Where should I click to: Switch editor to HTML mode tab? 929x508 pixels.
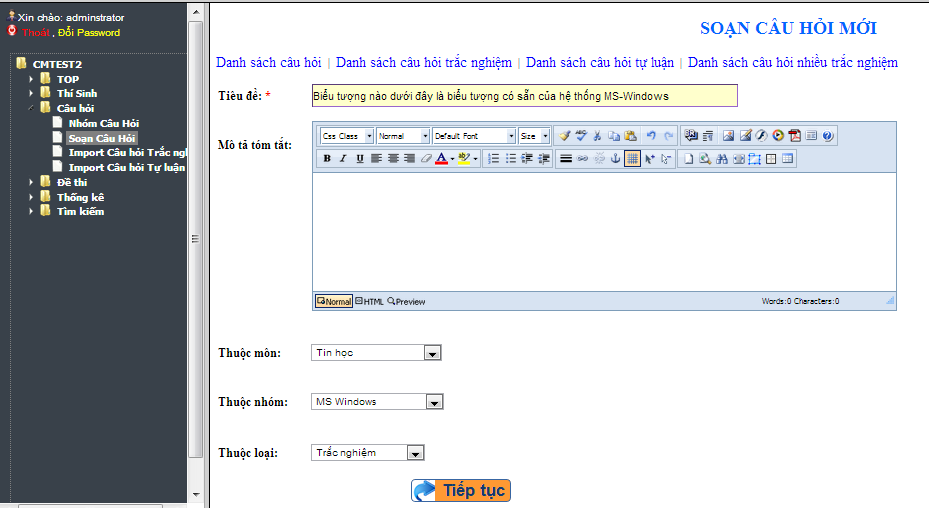point(369,301)
